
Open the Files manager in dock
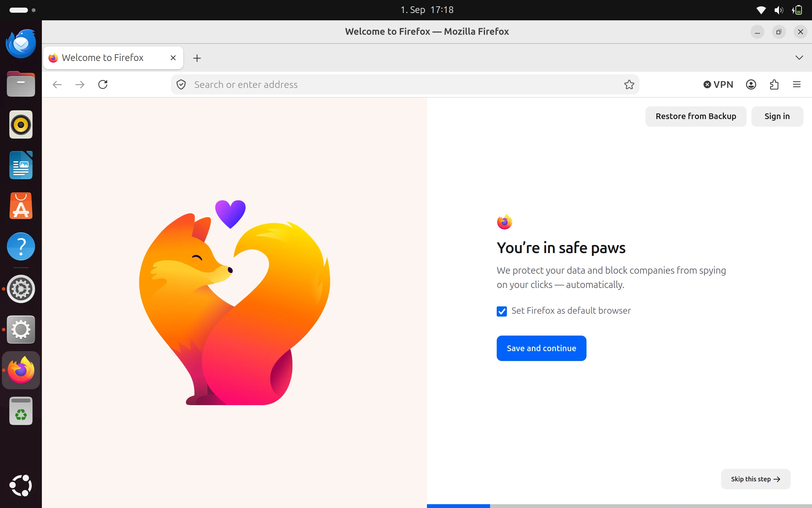coord(21,84)
